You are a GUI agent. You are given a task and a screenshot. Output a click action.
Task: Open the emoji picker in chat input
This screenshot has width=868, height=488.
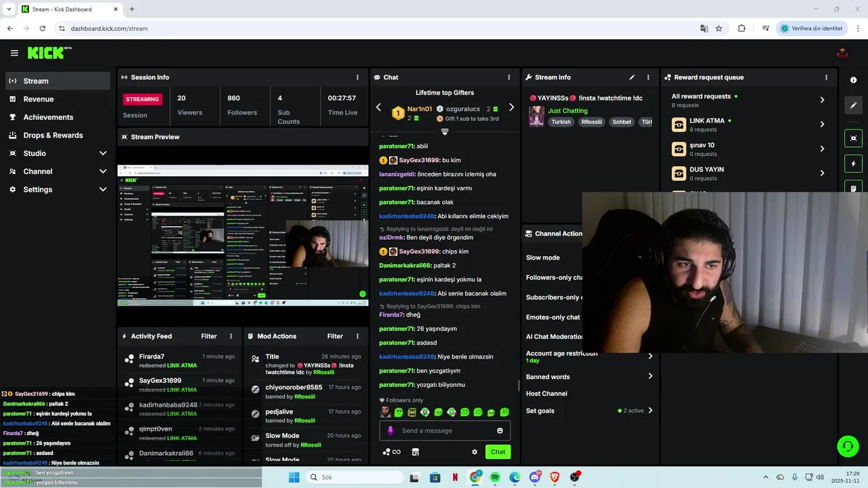[x=500, y=430]
